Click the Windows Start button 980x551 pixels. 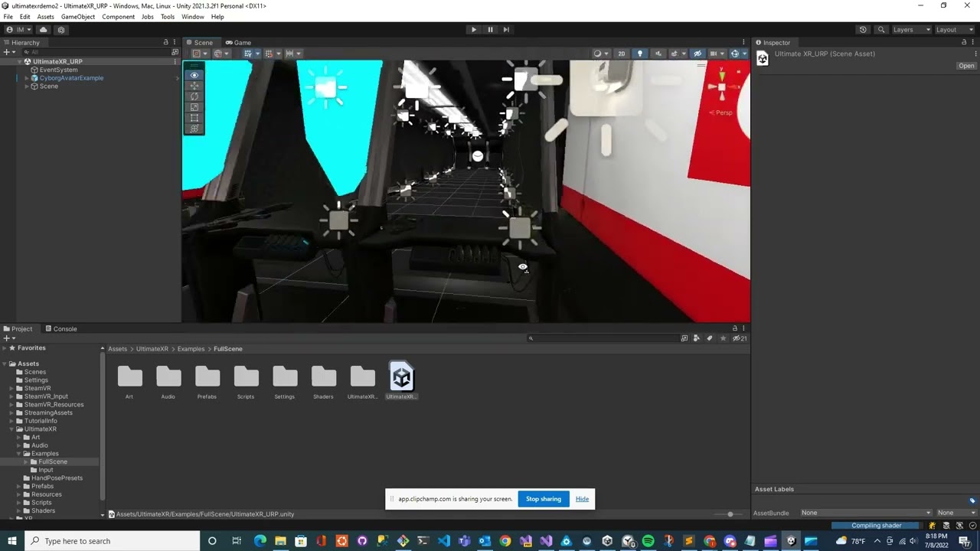point(12,541)
